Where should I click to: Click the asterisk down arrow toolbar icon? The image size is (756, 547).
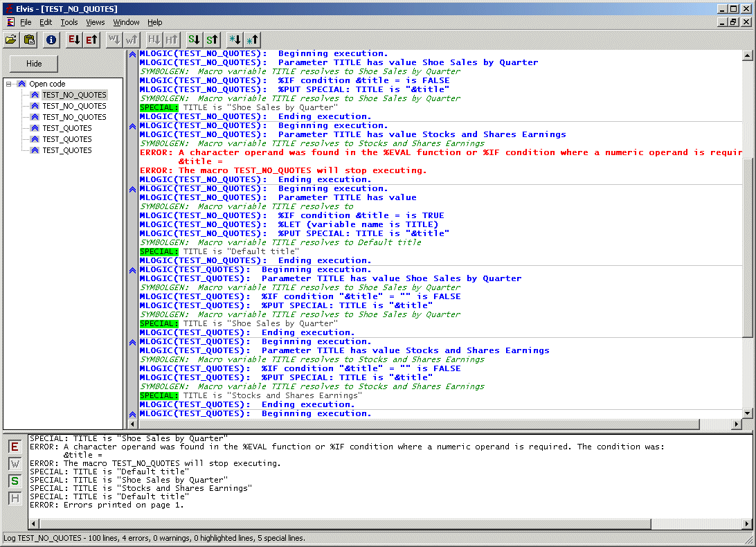click(234, 39)
